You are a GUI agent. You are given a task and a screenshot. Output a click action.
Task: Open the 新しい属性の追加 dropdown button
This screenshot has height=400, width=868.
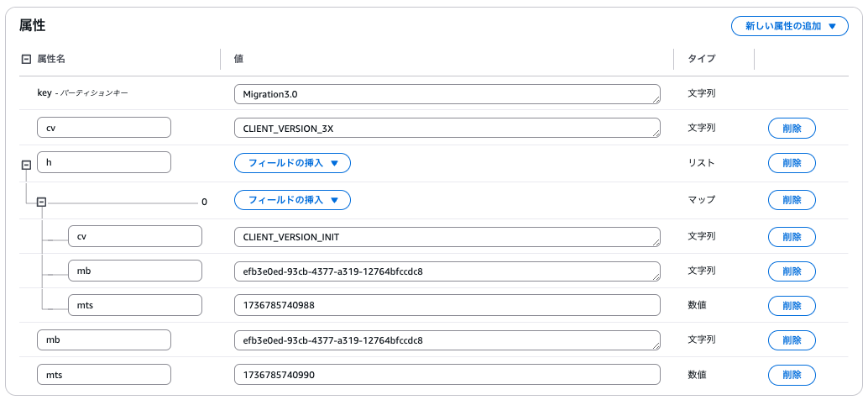click(x=789, y=26)
